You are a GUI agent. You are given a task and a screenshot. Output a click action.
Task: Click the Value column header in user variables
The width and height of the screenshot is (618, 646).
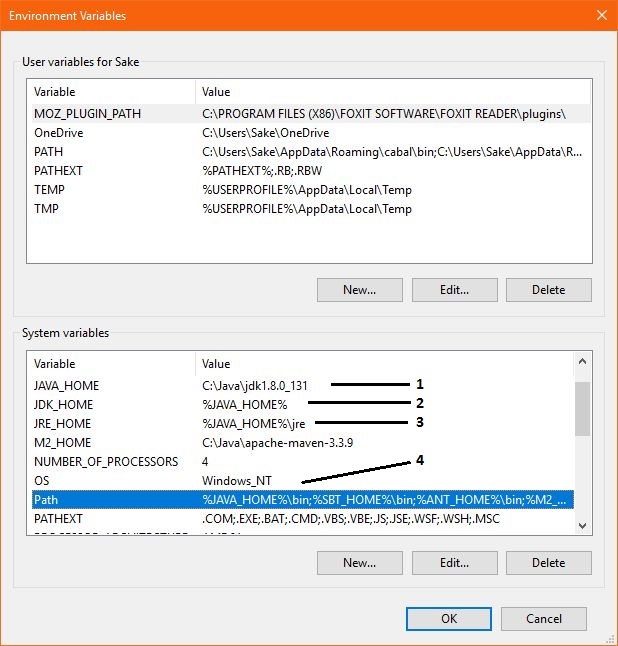point(393,91)
